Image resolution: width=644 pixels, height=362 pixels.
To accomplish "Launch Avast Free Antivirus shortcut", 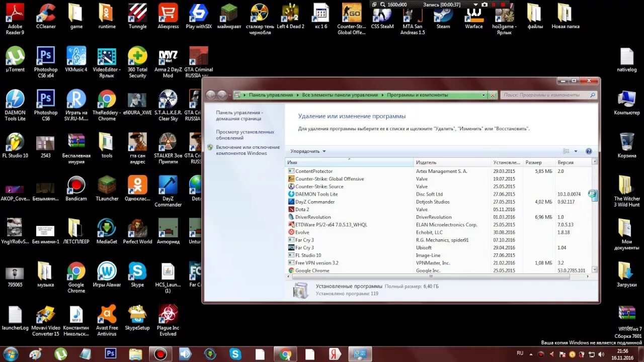I will click(107, 320).
